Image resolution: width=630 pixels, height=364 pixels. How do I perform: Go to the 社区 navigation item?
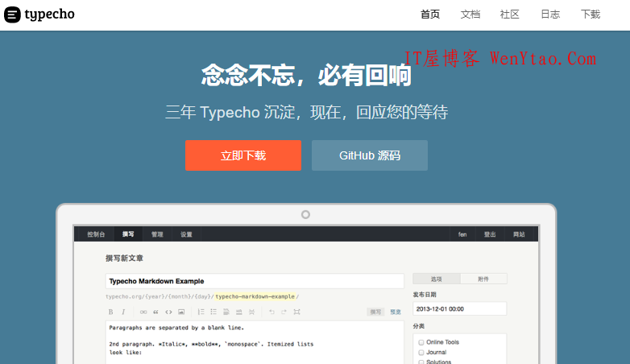point(510,14)
